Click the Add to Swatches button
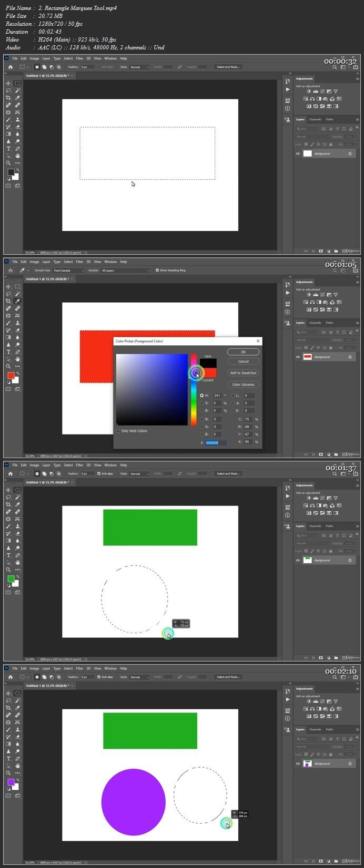Image resolution: width=364 pixels, height=868 pixels. tap(243, 373)
